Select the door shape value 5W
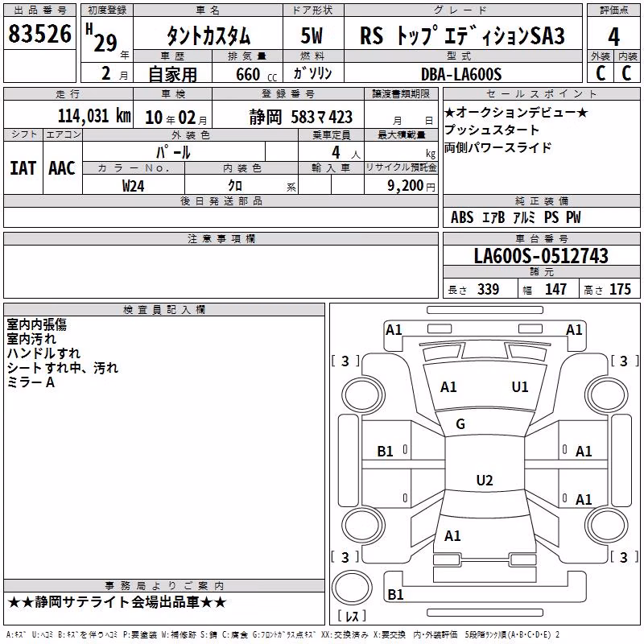 pyautogui.click(x=312, y=35)
